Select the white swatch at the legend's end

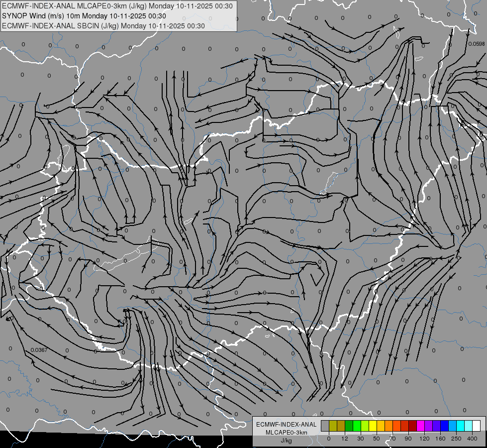477,426
